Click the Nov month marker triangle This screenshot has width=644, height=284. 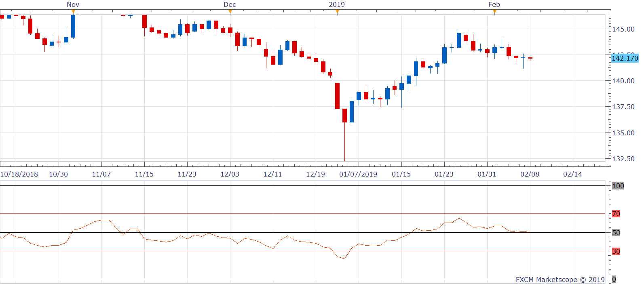click(73, 12)
